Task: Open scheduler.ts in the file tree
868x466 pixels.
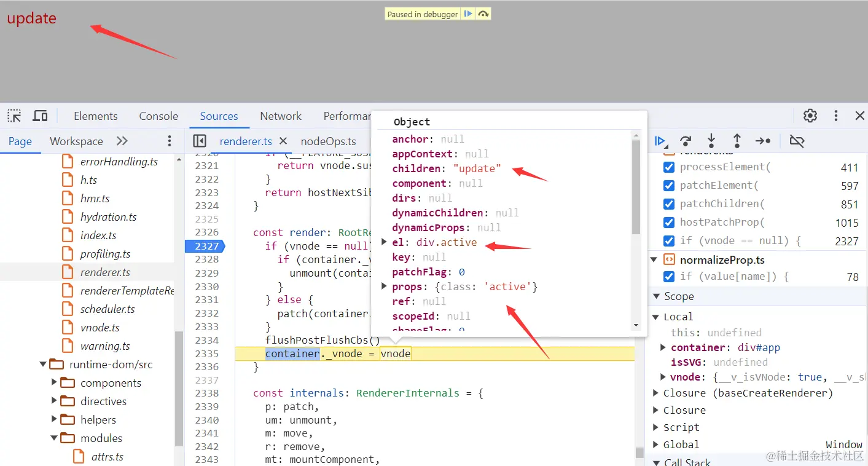Action: (x=108, y=309)
